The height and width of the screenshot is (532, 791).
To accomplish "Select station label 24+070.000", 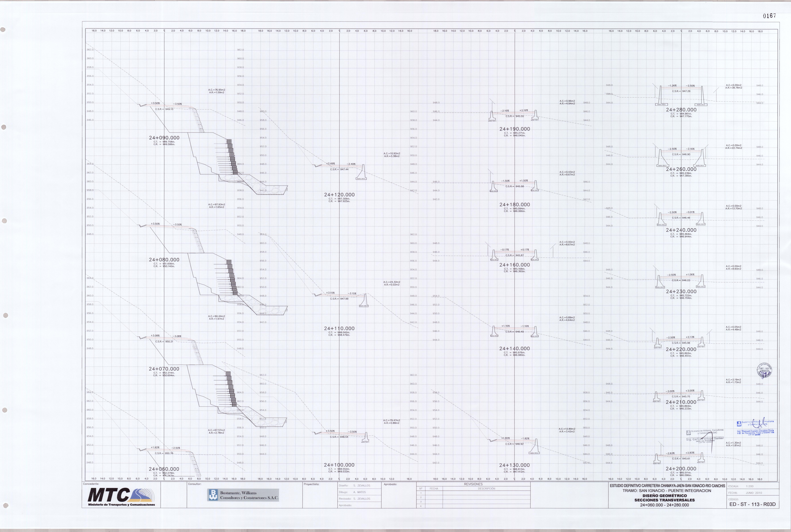I will coord(164,369).
